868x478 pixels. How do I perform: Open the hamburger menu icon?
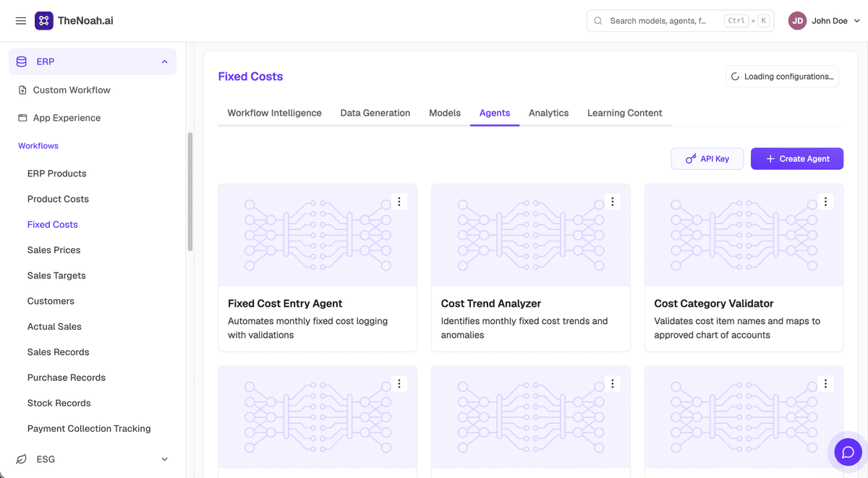click(21, 21)
